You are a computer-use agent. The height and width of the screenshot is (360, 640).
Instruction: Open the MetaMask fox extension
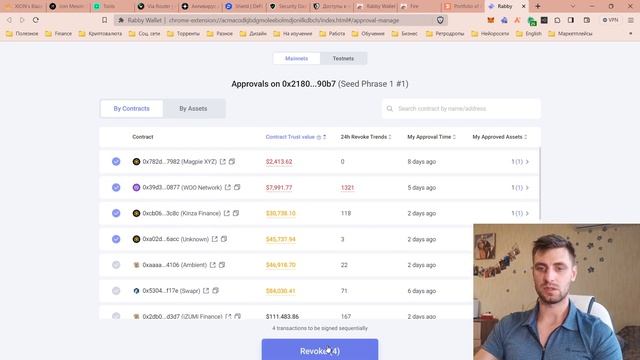(x=491, y=20)
